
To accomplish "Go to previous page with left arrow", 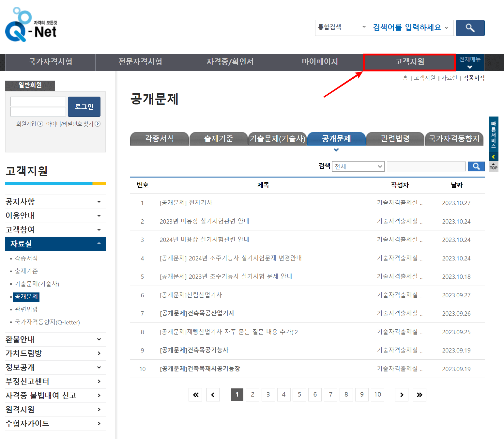I will pos(213,395).
